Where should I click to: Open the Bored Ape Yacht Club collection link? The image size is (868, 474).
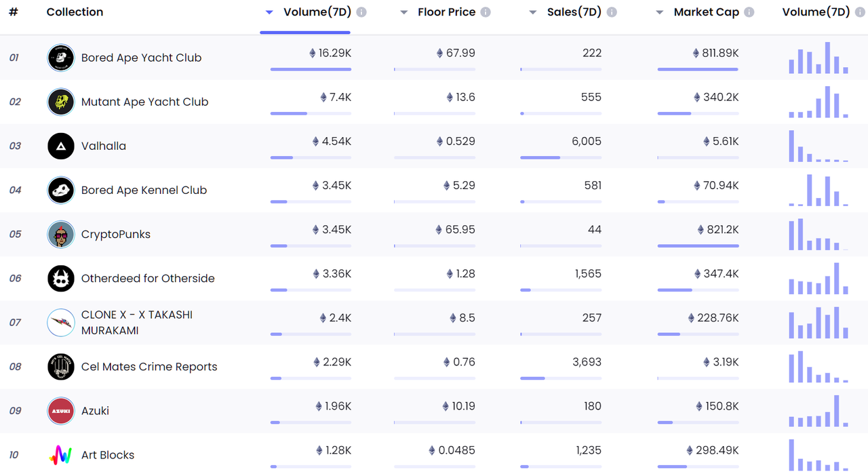[x=141, y=58]
